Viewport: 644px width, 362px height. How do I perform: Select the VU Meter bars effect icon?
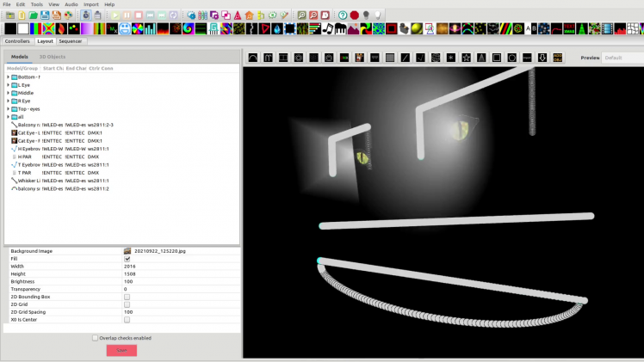coord(620,28)
